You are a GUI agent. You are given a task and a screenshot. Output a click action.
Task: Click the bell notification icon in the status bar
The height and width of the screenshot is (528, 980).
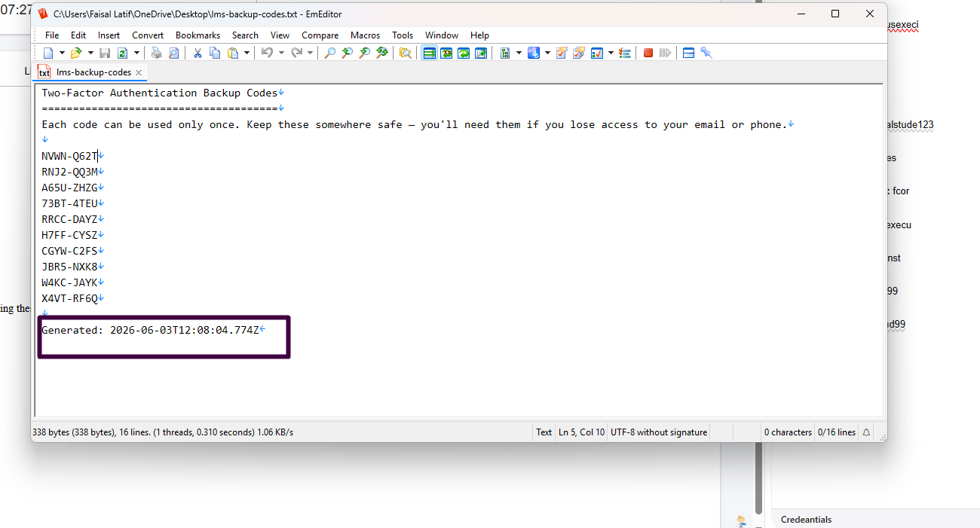tap(866, 432)
